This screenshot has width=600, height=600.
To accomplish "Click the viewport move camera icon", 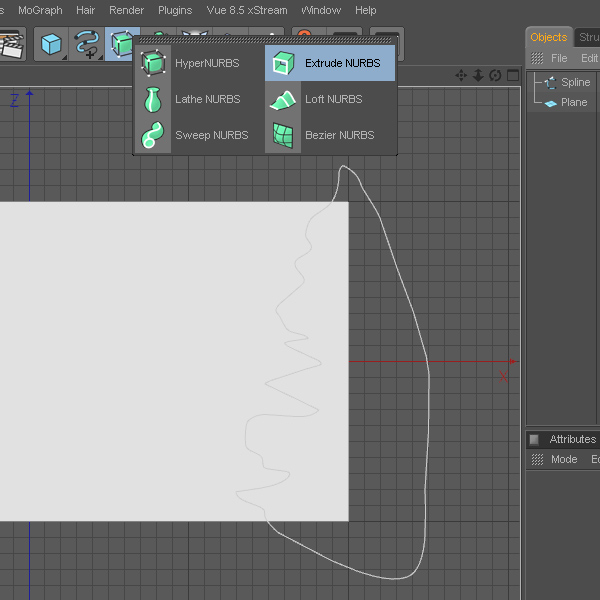I will (461, 75).
